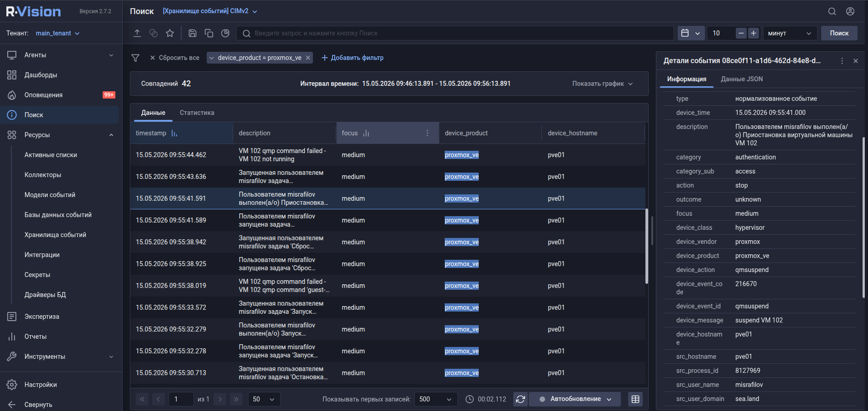Click the magnifier icon in top header
This screenshot has width=868, height=411.
(832, 11)
